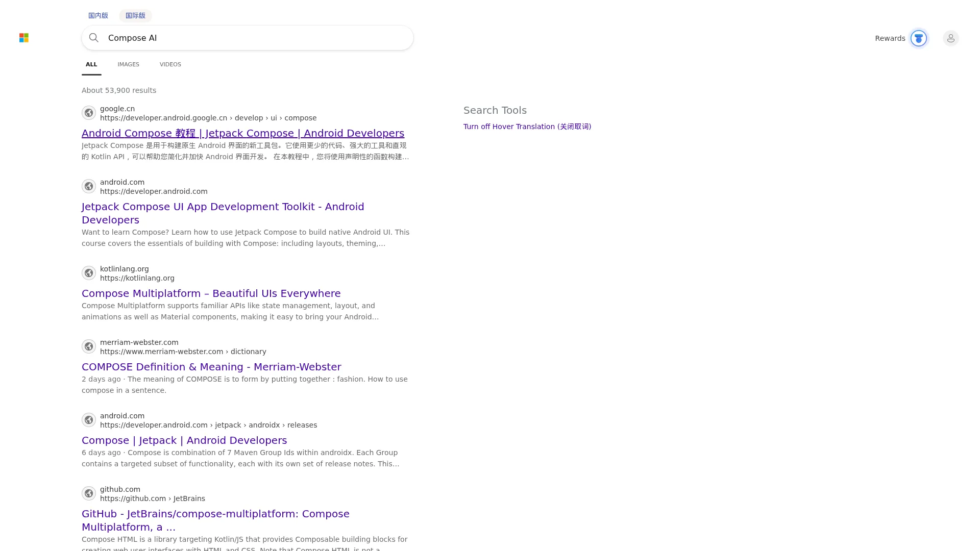This screenshot has height=551, width=980.
Task: Click the kotlinlang.org site name
Action: click(125, 269)
